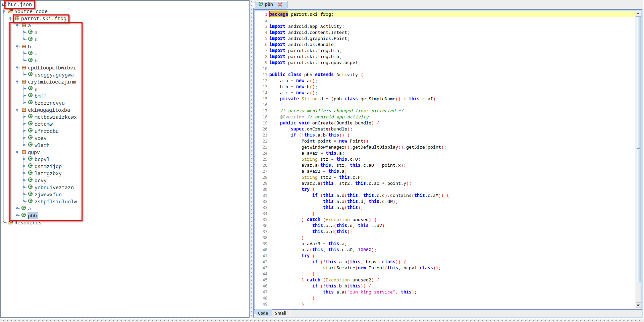Click the voev class icon
This screenshot has width=644, height=322.
30,138
